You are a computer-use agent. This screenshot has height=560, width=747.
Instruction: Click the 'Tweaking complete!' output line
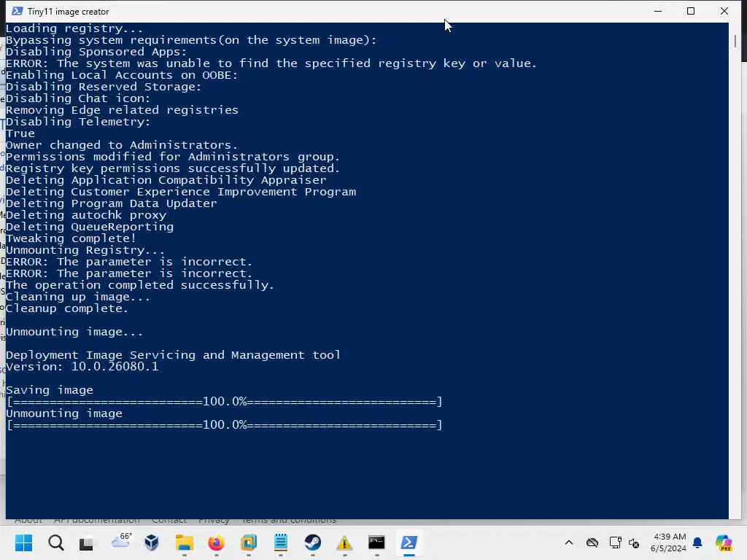(71, 238)
